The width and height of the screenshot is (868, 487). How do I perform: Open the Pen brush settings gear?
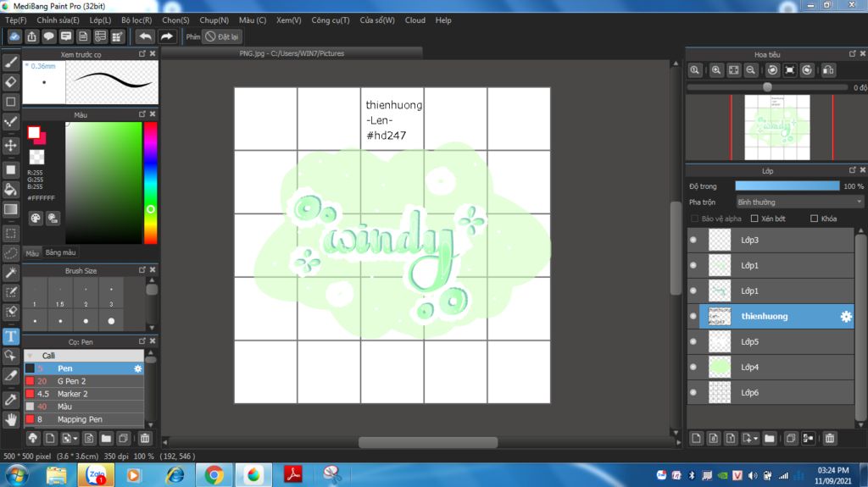coord(138,368)
